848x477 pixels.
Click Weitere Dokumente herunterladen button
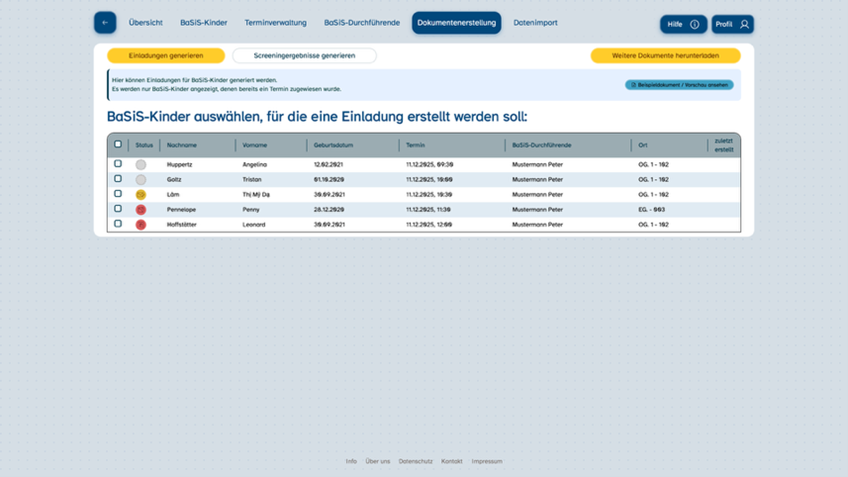[665, 56]
